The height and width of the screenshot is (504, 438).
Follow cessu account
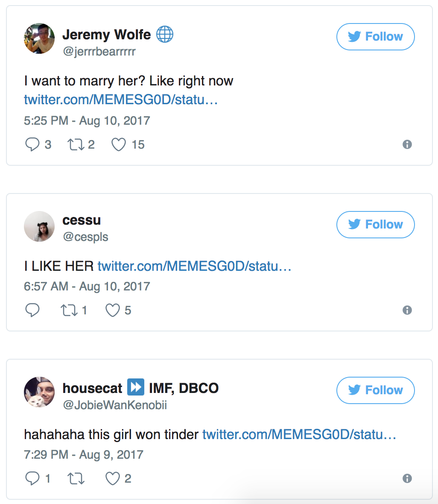[375, 225]
